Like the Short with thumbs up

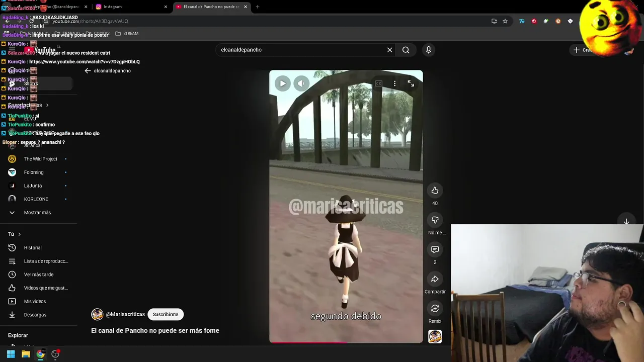[435, 191]
